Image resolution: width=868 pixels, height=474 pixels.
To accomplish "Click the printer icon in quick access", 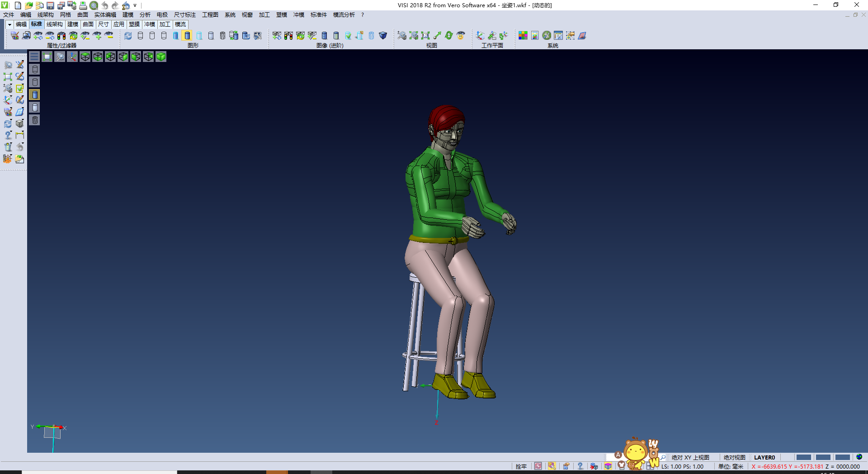I will 83,5.
